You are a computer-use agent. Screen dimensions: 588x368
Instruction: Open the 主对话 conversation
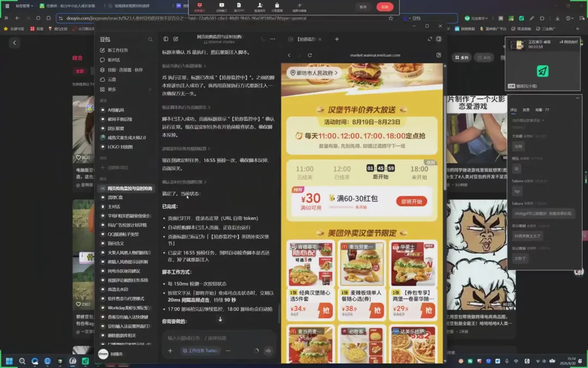[x=114, y=207]
